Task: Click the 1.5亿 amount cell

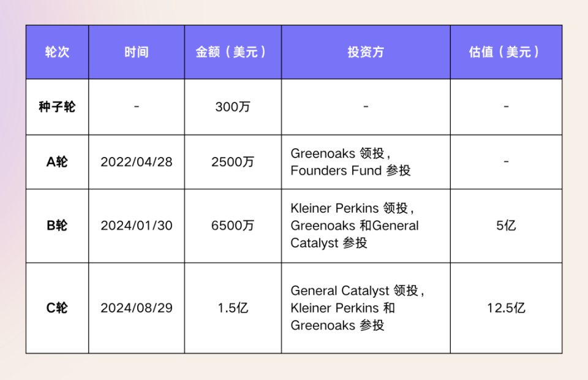Action: point(233,308)
